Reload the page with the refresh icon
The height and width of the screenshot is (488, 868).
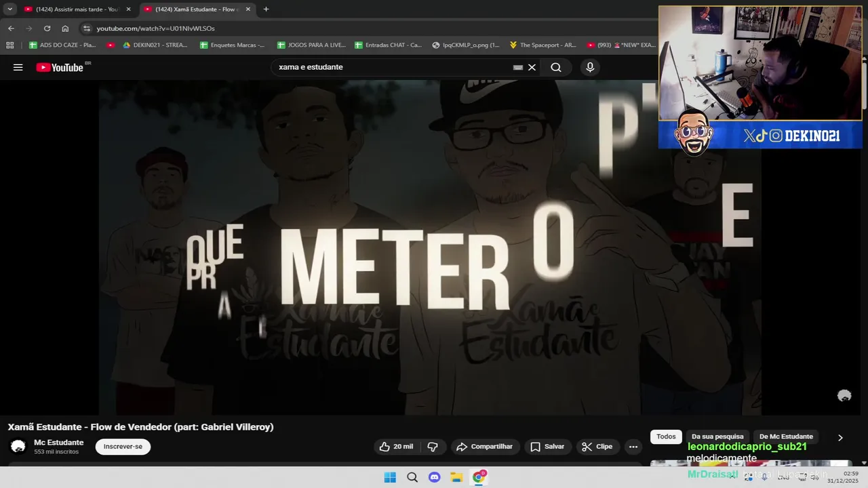click(x=47, y=28)
